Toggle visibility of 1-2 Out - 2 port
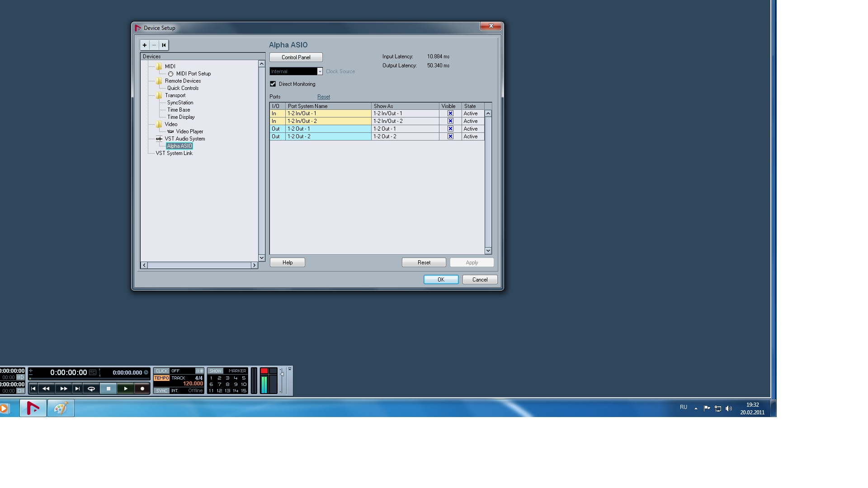868x488 pixels. (x=450, y=136)
